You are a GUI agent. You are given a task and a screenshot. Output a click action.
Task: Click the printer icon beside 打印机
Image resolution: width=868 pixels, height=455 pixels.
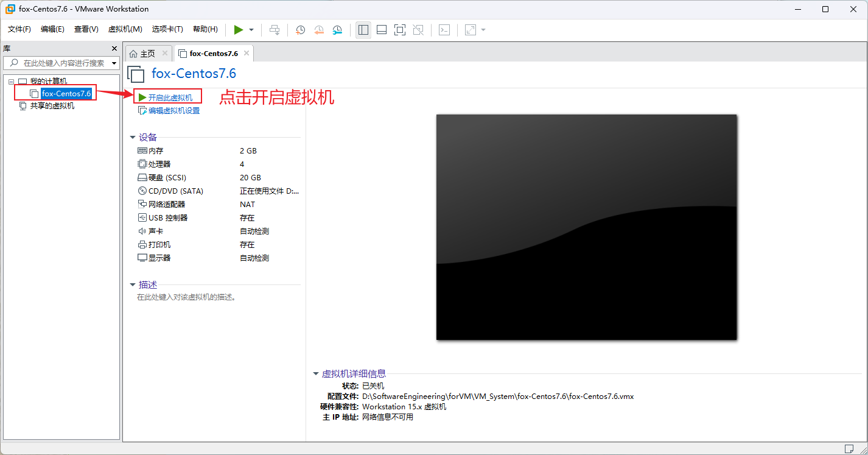[x=142, y=245]
